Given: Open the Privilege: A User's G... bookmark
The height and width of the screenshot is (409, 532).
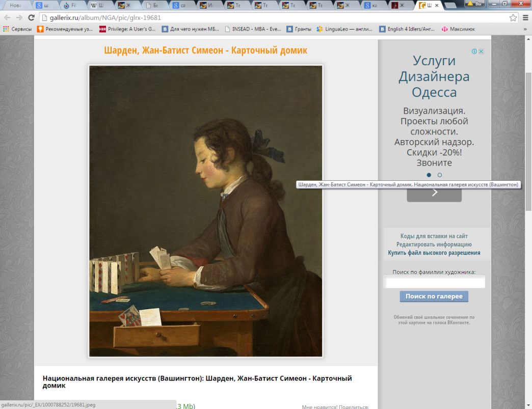Looking at the screenshot, I should pos(127,29).
